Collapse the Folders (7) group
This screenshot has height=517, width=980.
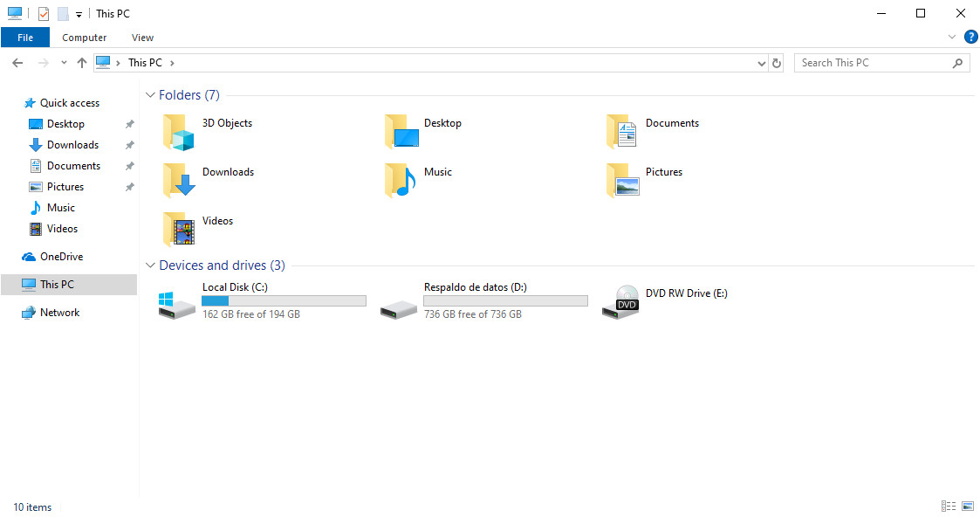point(150,95)
